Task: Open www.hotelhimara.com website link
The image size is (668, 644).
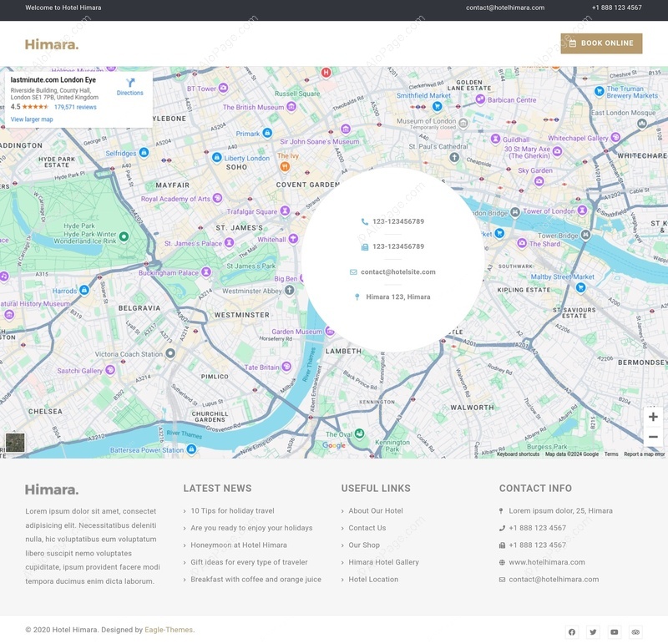Action: pos(547,562)
